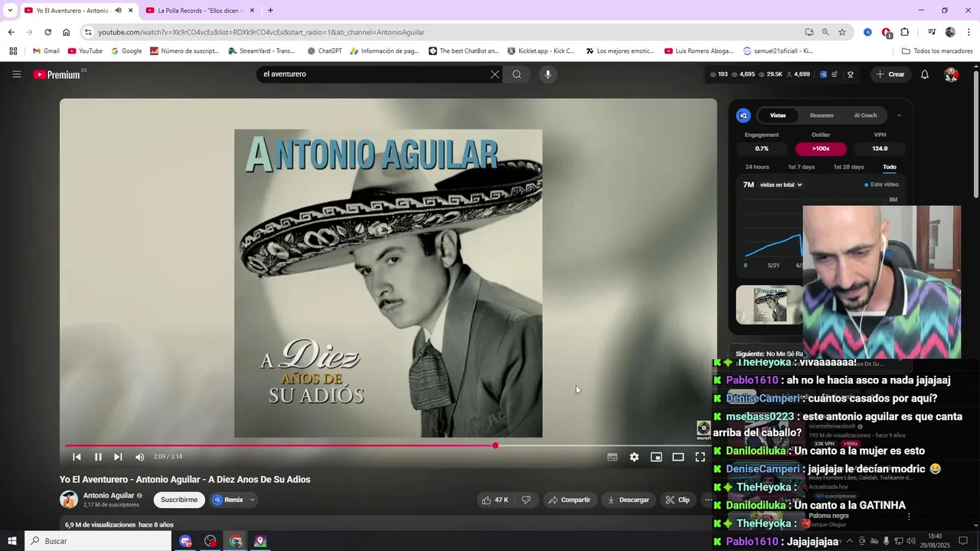Open Todos los marcadores folder
Screen dimensions: 980x551
[x=937, y=51]
